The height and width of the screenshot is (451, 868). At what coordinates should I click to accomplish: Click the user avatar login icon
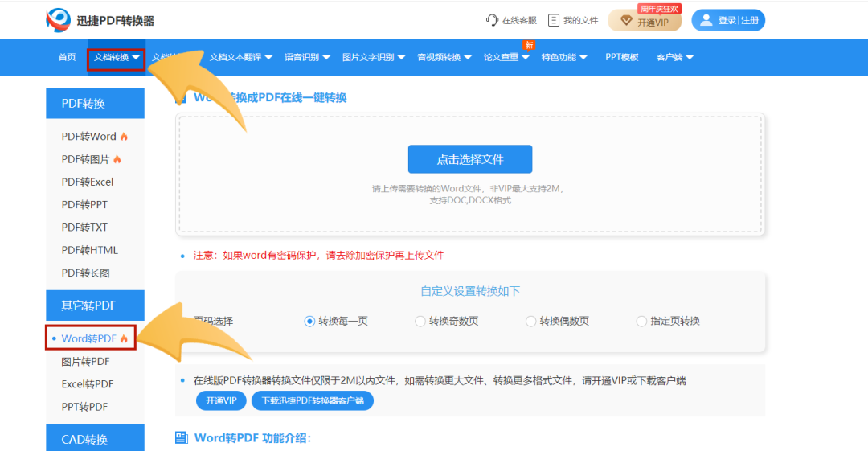tap(706, 20)
